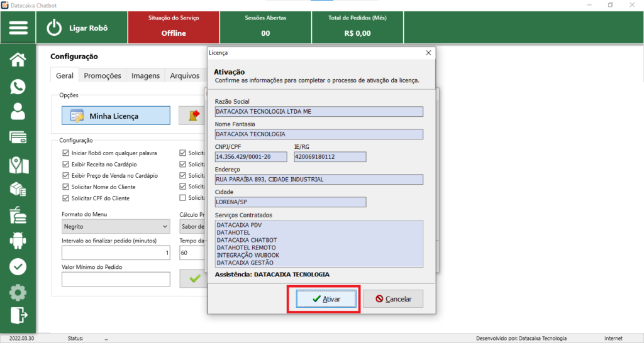This screenshot has height=343, width=644.
Task: Open the Imagens tab
Action: point(145,75)
